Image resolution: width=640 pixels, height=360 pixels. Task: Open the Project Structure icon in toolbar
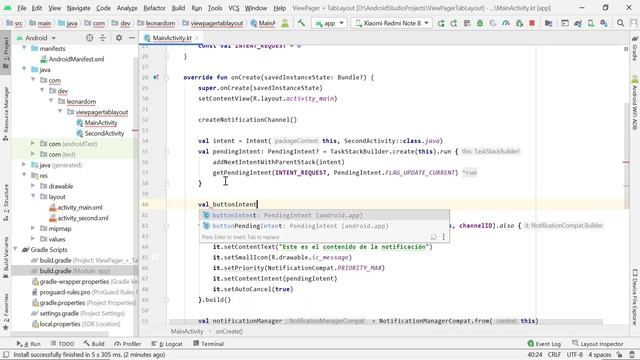pyautogui.click(x=549, y=23)
